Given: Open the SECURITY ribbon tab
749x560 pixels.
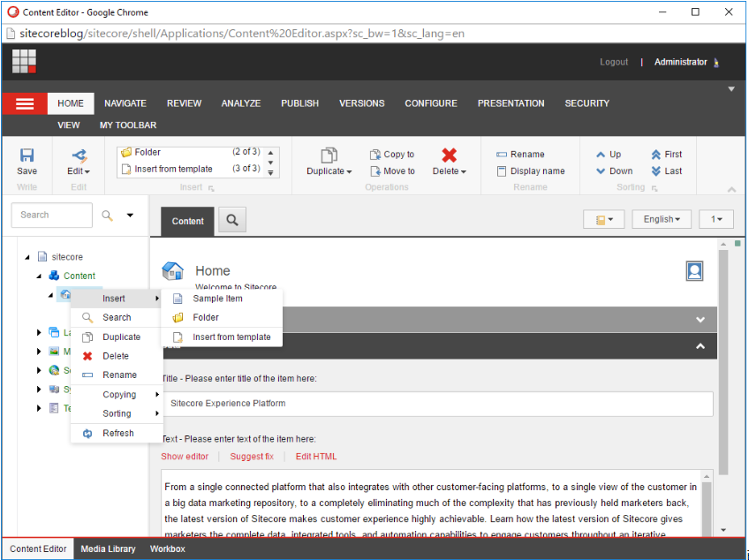Looking at the screenshot, I should click(x=587, y=103).
